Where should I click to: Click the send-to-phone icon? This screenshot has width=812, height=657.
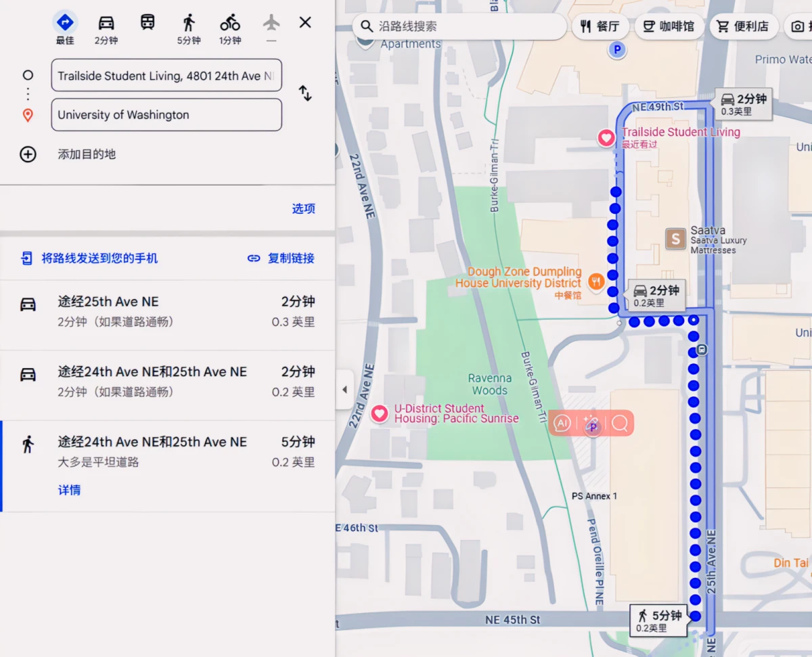(27, 258)
